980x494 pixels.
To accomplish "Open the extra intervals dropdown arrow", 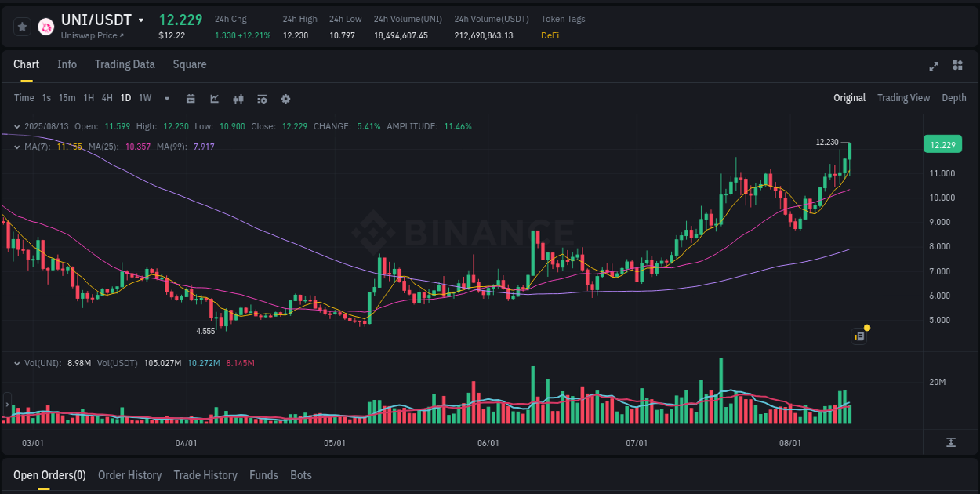I will (x=165, y=98).
